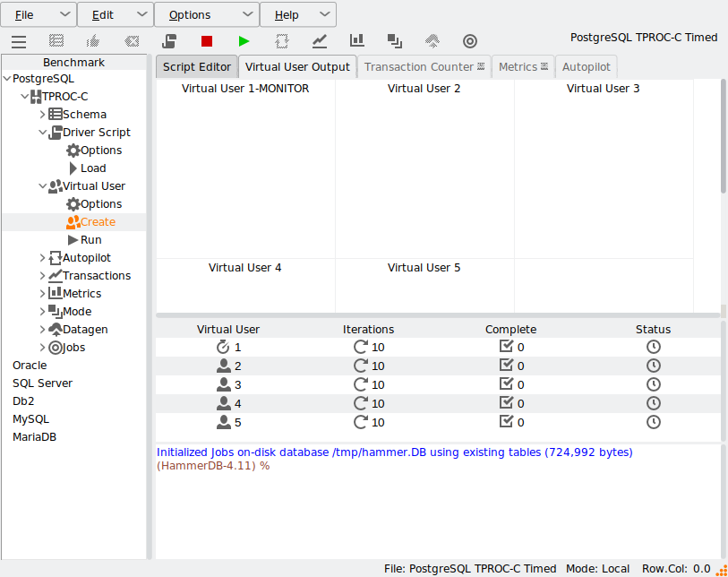Click the person icon for virtual user 5
This screenshot has width=728, height=577.
[224, 422]
